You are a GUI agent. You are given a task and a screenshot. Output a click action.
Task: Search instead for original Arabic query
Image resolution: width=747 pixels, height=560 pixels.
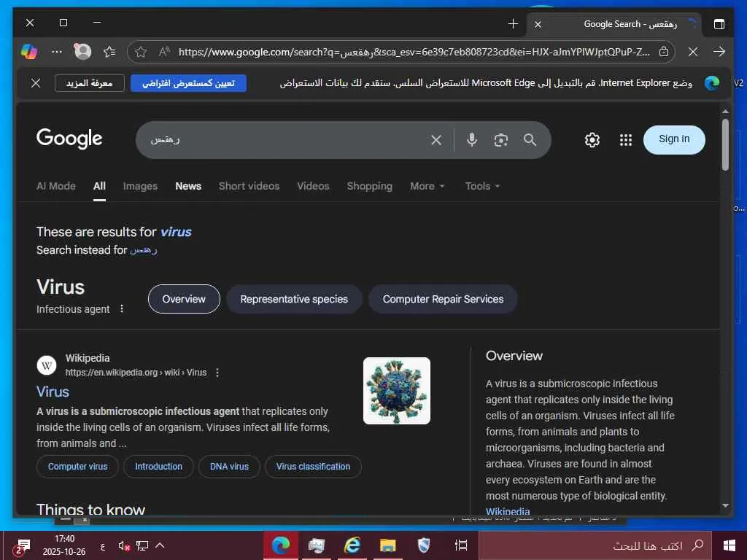pos(144,250)
